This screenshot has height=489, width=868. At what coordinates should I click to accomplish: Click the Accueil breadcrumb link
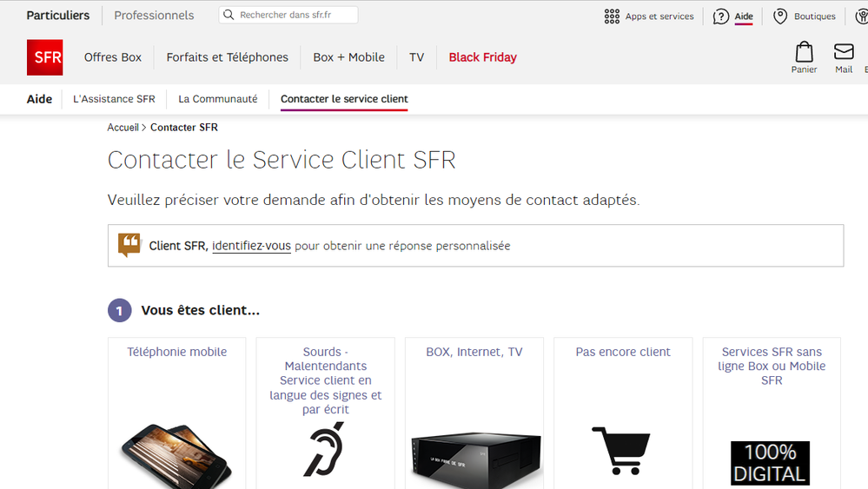point(123,128)
